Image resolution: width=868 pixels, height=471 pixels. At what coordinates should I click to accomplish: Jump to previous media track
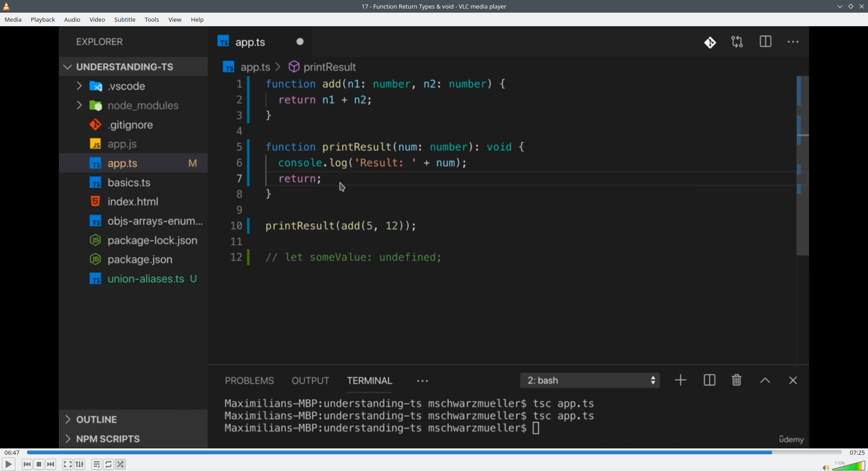[27, 464]
